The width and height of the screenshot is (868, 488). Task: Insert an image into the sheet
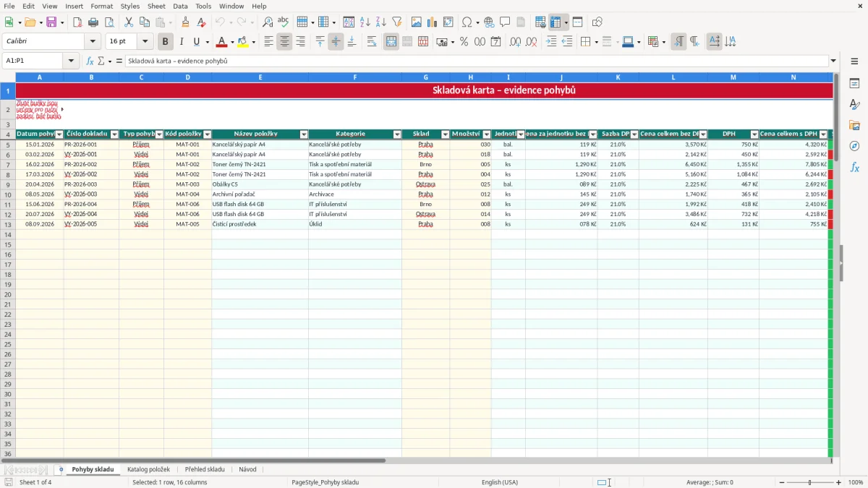(x=417, y=22)
